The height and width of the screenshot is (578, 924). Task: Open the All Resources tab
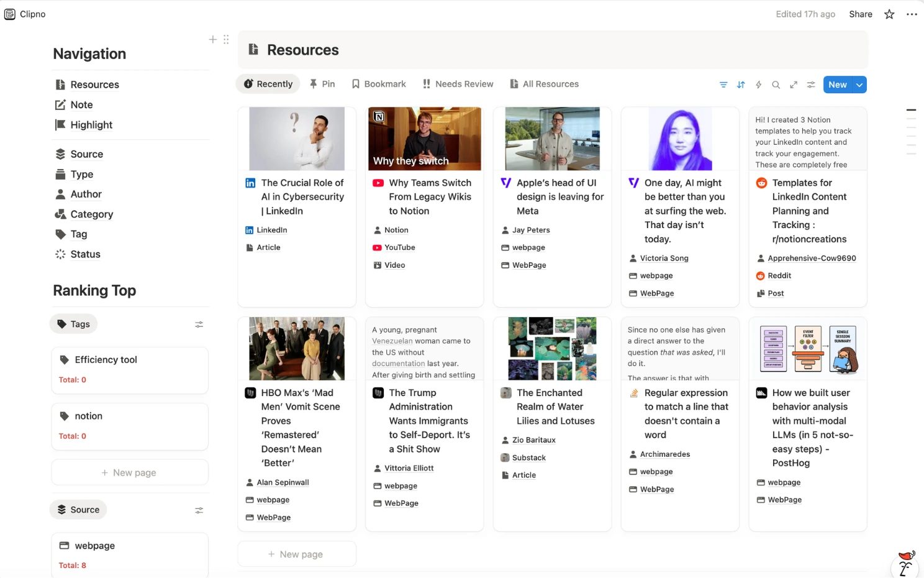click(544, 84)
